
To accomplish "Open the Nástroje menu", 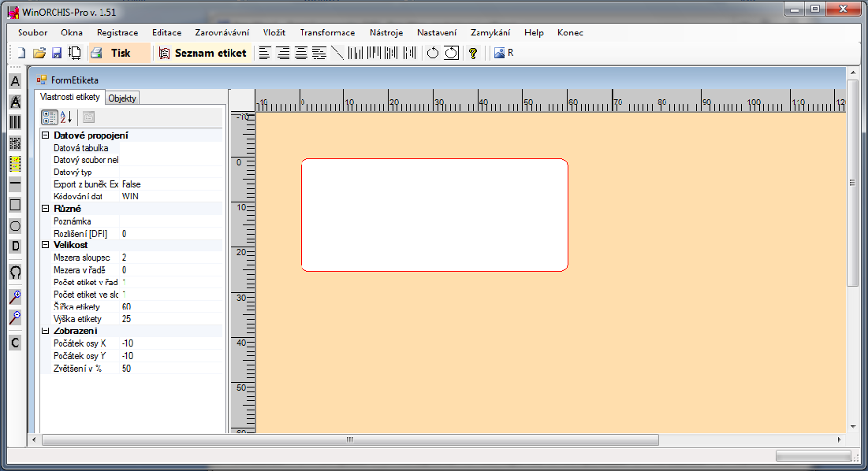I will 386,32.
